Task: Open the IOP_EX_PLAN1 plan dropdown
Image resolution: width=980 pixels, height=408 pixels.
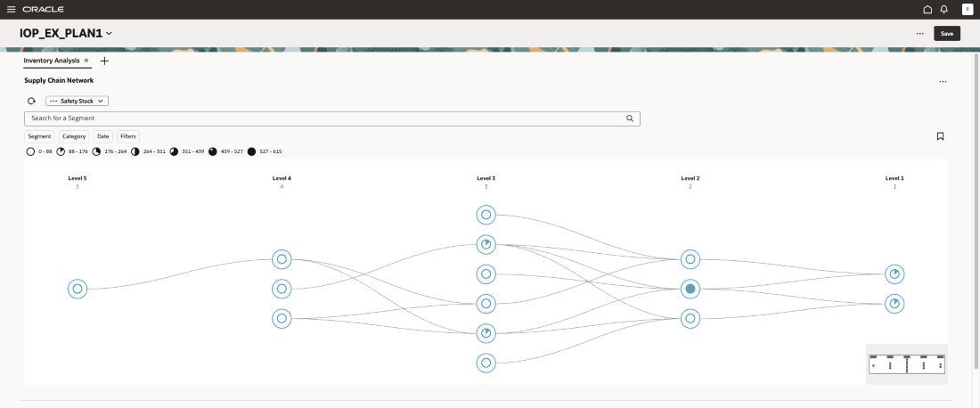Action: pyautogui.click(x=66, y=34)
